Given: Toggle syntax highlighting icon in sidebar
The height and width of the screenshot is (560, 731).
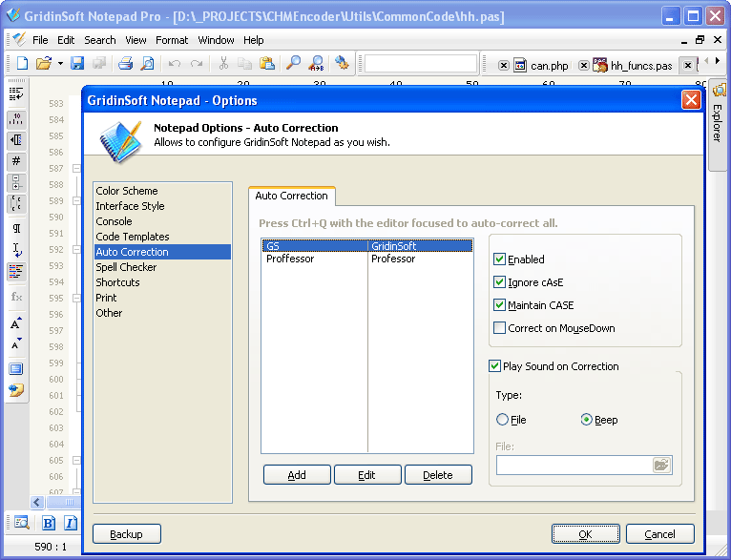Looking at the screenshot, I should tap(16, 271).
